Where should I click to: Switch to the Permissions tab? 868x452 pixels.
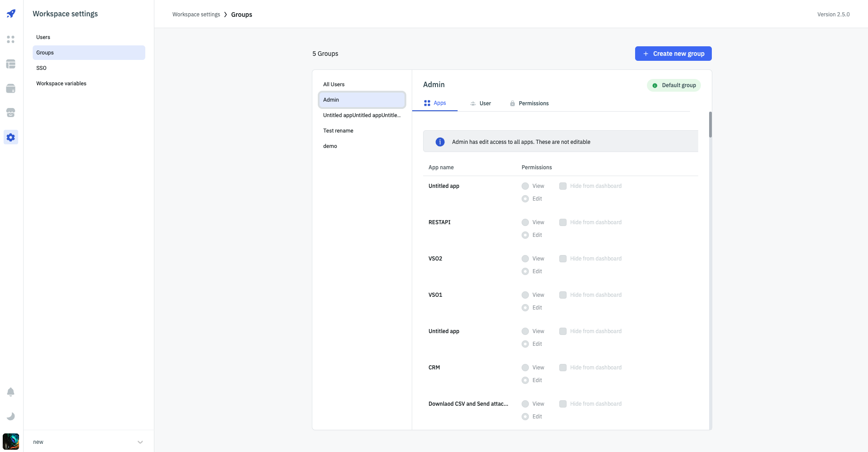pos(529,103)
